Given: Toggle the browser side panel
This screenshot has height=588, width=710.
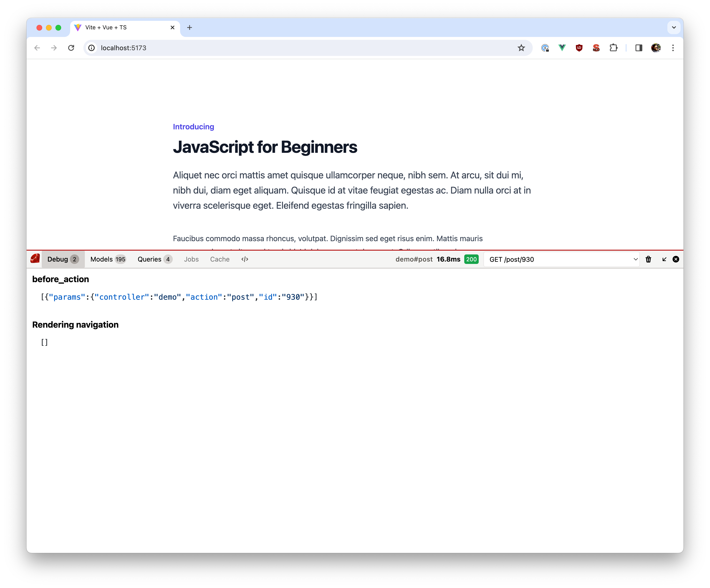Looking at the screenshot, I should (x=639, y=48).
